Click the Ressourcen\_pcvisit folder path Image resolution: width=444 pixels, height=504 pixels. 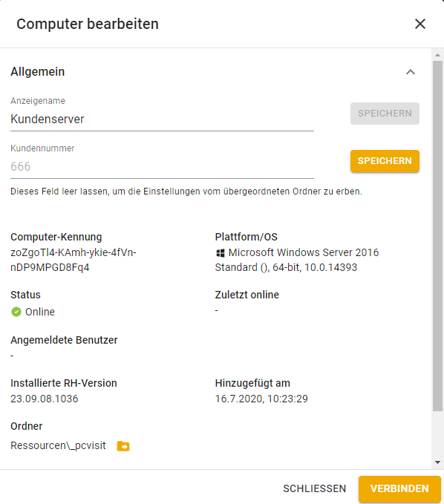point(58,446)
